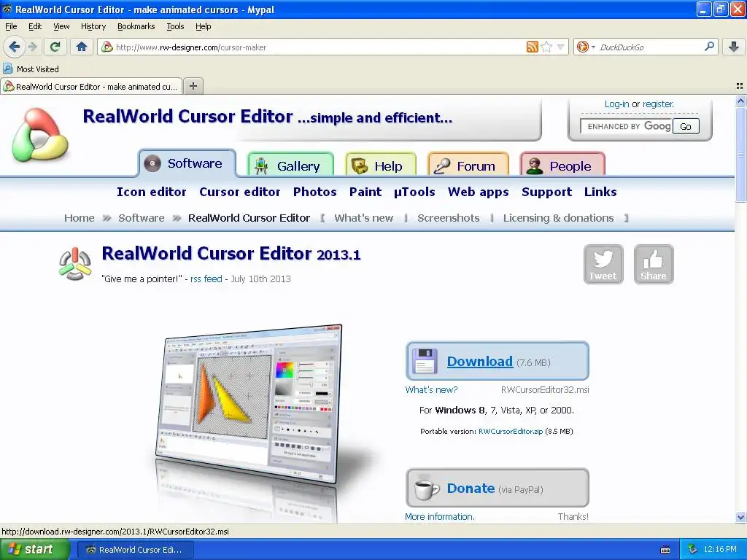Click the RealWorld logo at page top
The image size is (747, 560).
(x=41, y=135)
